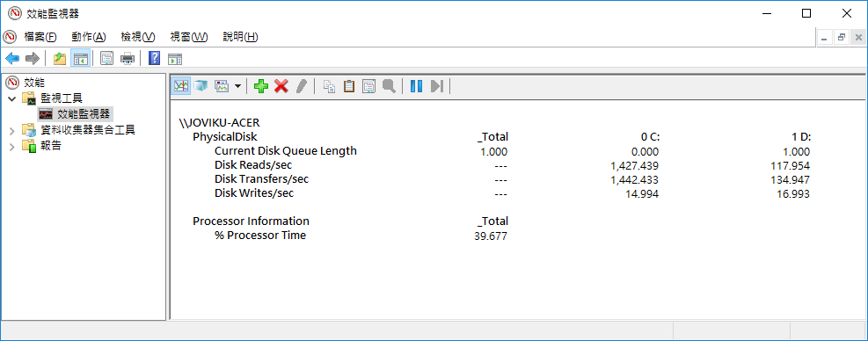Screen dimensions: 868x341
Task: Click the Zoom magnifier icon
Action: (x=390, y=86)
